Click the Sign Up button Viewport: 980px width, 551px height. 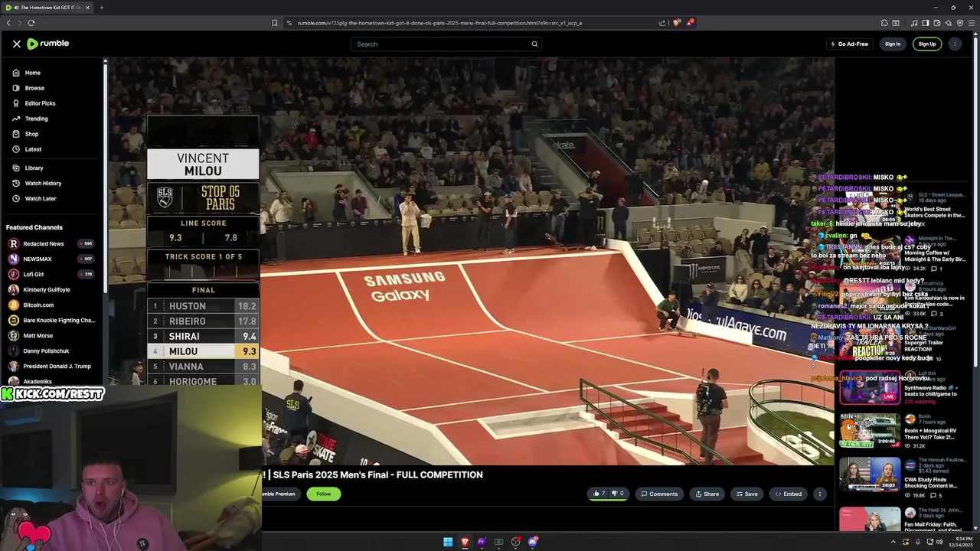927,44
